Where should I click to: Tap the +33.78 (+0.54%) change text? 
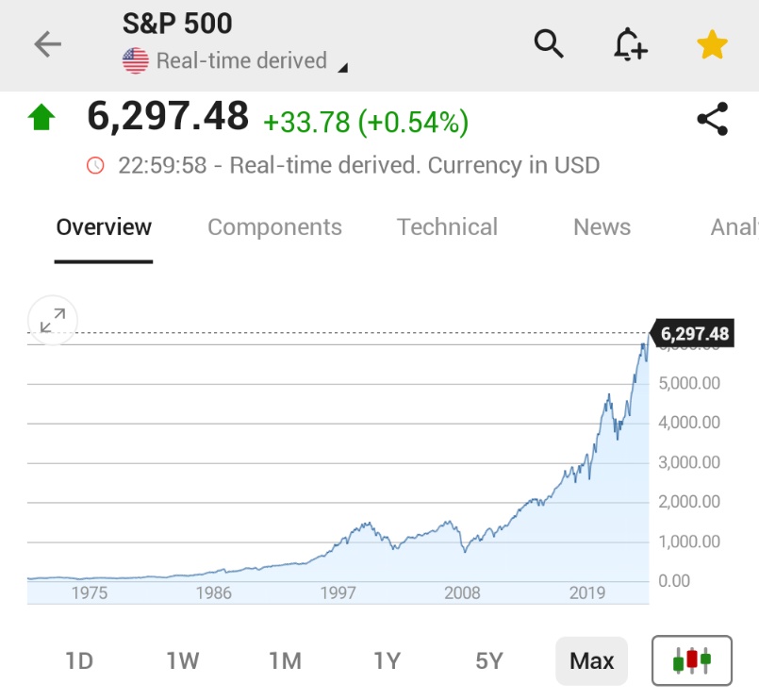click(x=366, y=122)
